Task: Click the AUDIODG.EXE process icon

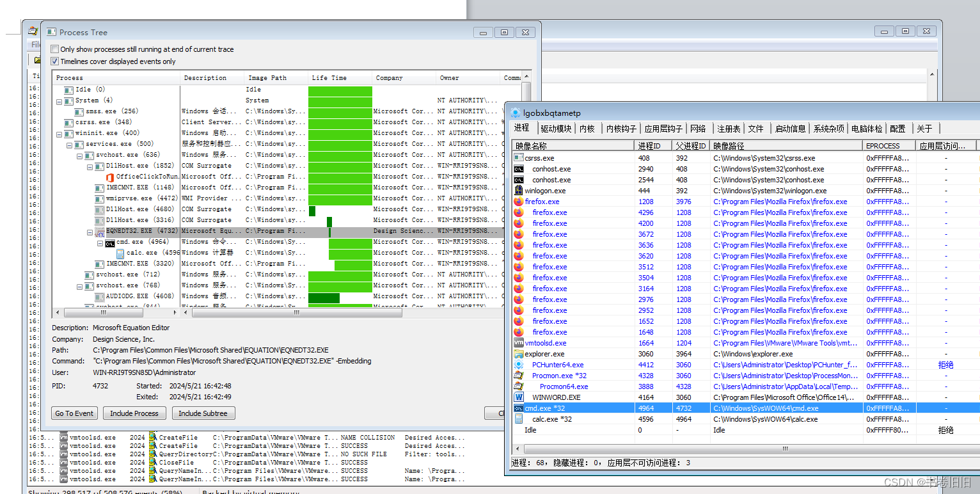Action: tap(100, 296)
